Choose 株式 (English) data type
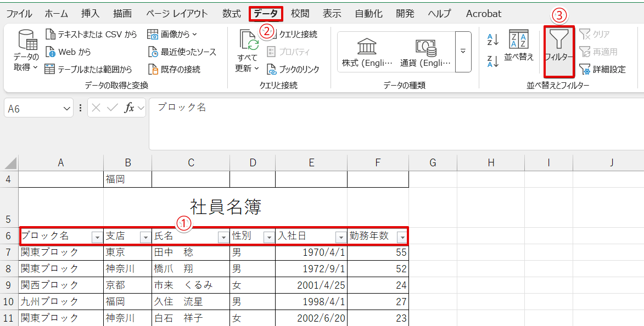 coord(367,52)
